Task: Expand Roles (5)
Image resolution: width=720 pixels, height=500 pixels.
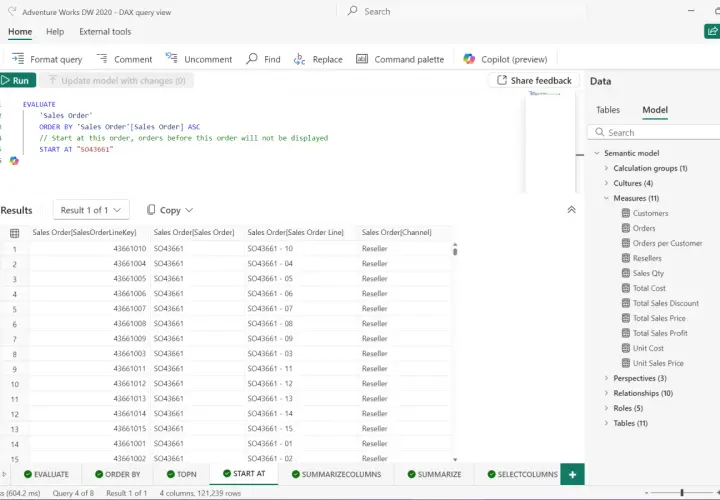Action: pos(606,408)
